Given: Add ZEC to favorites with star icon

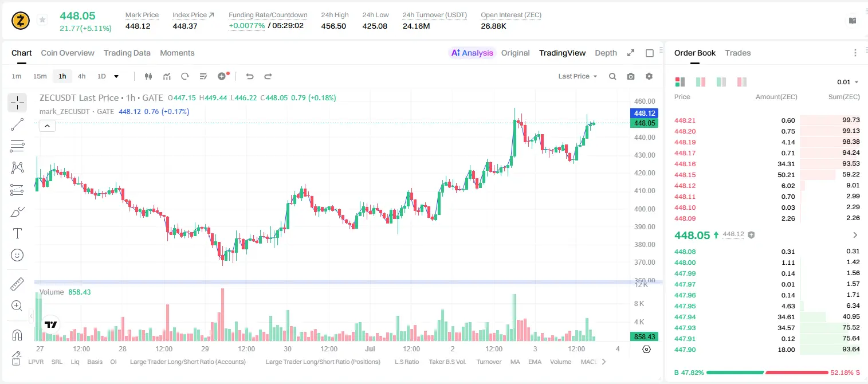Looking at the screenshot, I should [42, 20].
